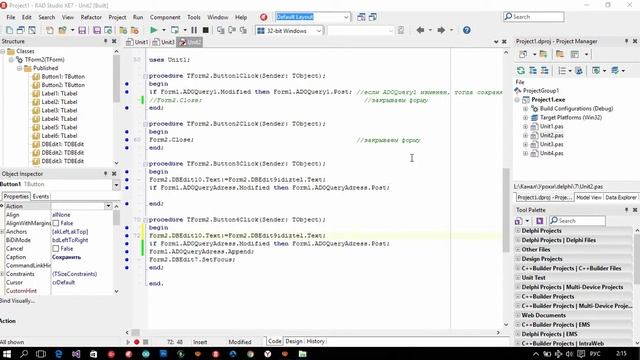Click the red record macro icon in status bar
Viewport: 640px width, 360px height.
click(137, 342)
